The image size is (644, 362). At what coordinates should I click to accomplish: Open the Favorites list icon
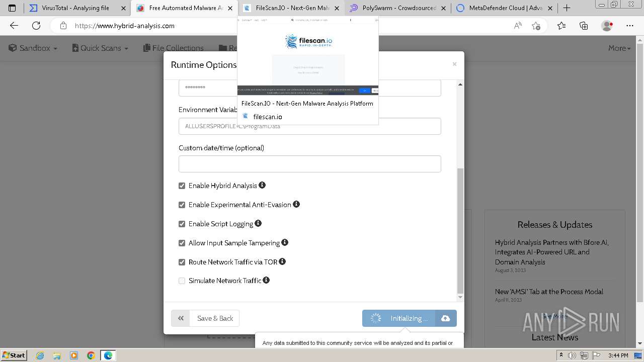[561, 26]
